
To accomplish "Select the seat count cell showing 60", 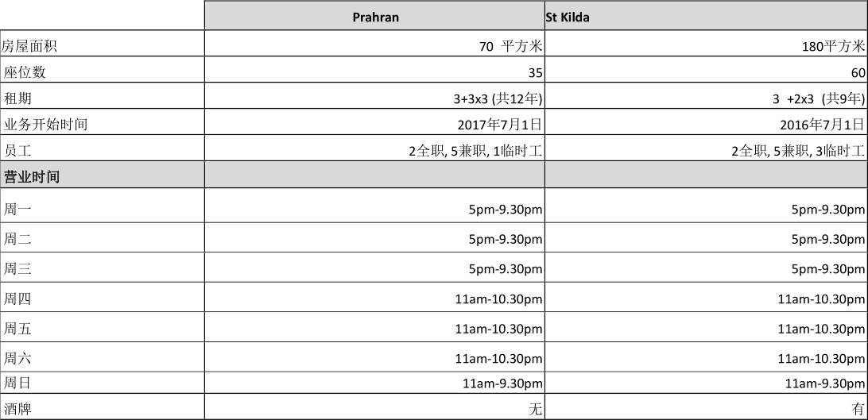I will tap(858, 72).
